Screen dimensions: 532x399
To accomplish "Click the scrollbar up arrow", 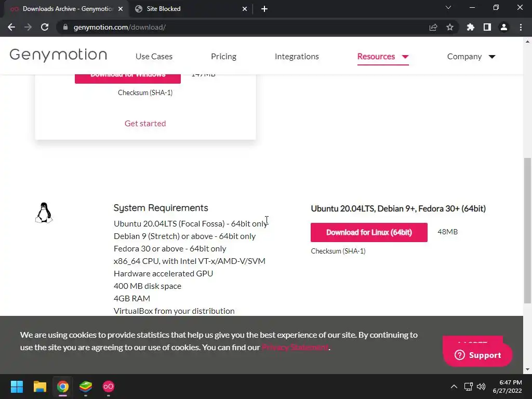I will click(527, 42).
